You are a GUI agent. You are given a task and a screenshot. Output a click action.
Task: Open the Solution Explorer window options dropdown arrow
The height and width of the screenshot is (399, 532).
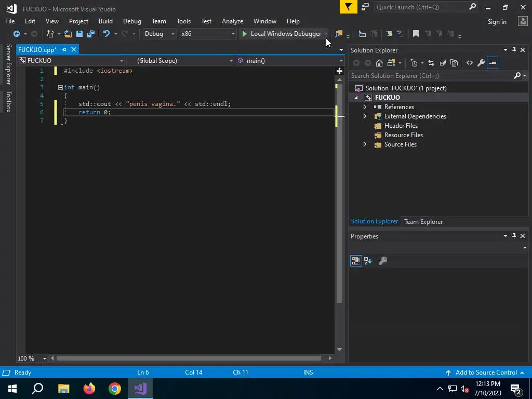tap(505, 50)
